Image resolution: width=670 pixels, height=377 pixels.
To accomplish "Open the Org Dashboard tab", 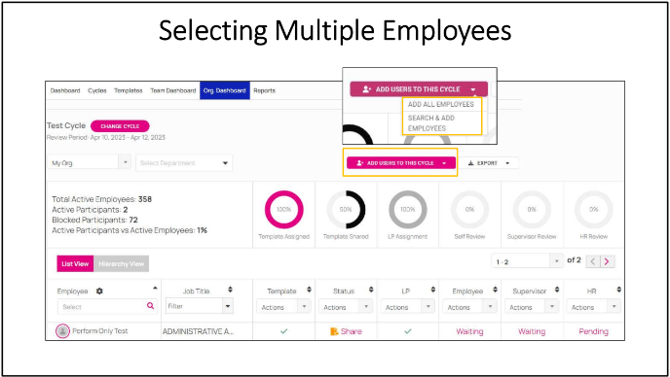I will [225, 91].
